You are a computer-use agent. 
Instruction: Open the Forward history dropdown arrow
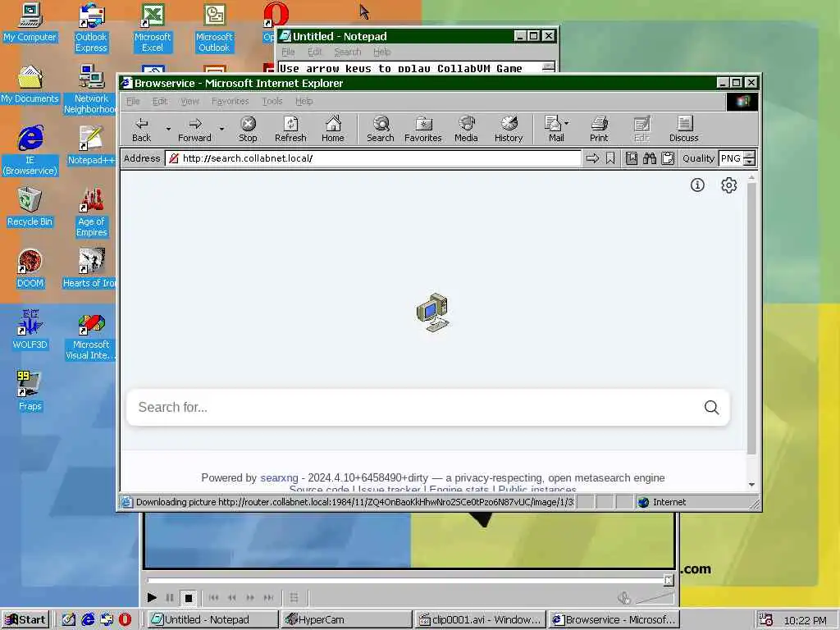point(221,129)
